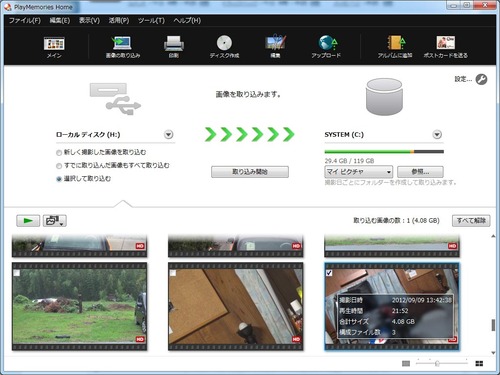Image resolution: width=500 pixels, height=375 pixels.
Task: Select the green field video thumbnail
Action: 79,306
